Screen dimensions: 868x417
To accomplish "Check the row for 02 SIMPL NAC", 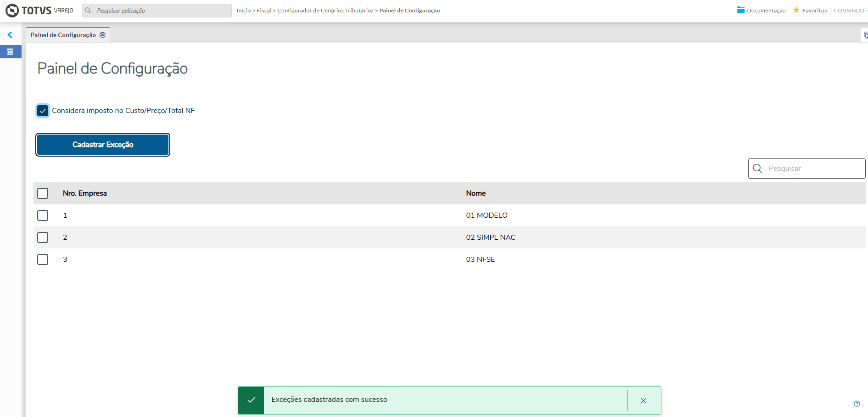I will tap(43, 237).
